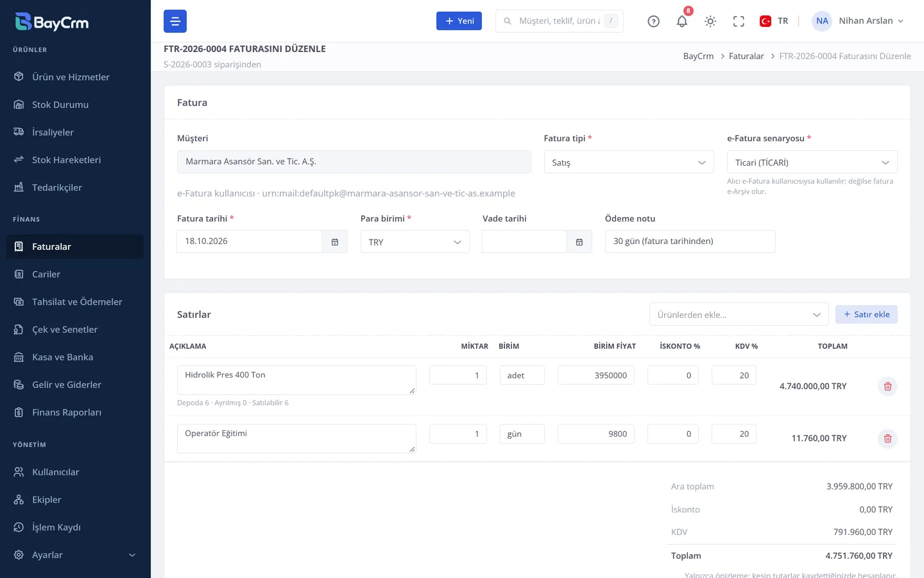The width and height of the screenshot is (924, 578).
Task: Focus the global search field
Action: tap(560, 21)
